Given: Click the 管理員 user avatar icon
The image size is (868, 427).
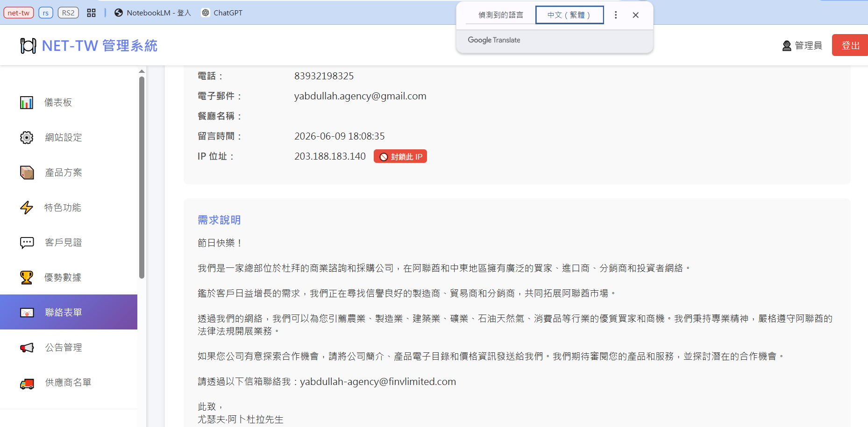Looking at the screenshot, I should click(x=787, y=45).
